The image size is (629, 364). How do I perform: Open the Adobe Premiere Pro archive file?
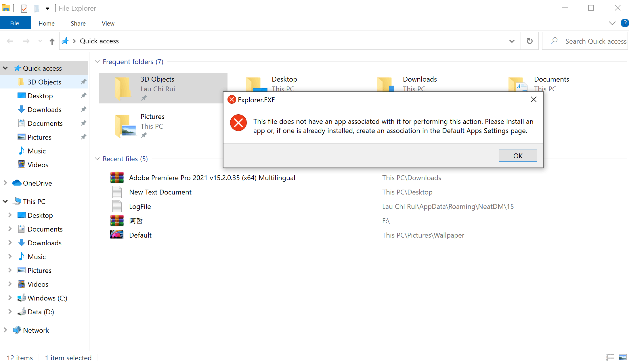[x=212, y=178]
